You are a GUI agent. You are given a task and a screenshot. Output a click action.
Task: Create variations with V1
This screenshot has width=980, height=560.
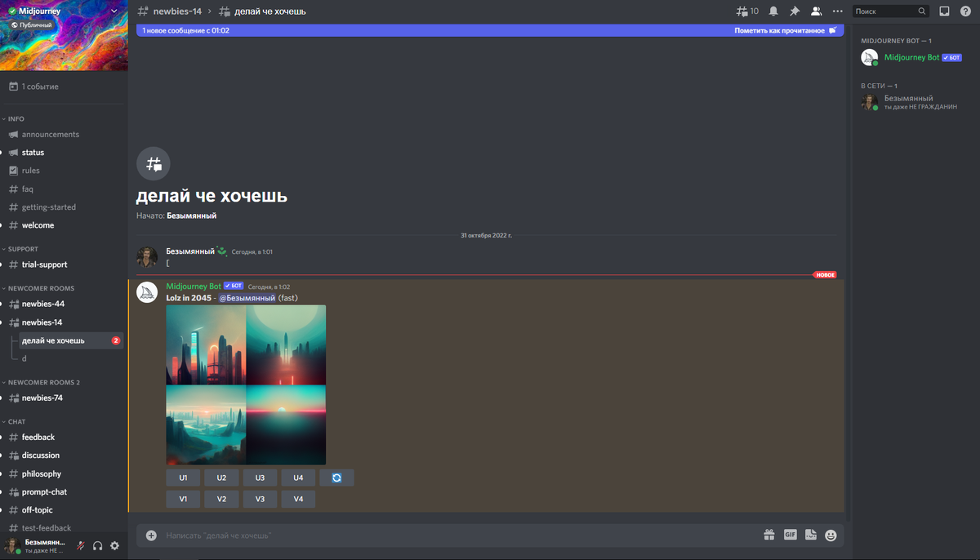(183, 499)
